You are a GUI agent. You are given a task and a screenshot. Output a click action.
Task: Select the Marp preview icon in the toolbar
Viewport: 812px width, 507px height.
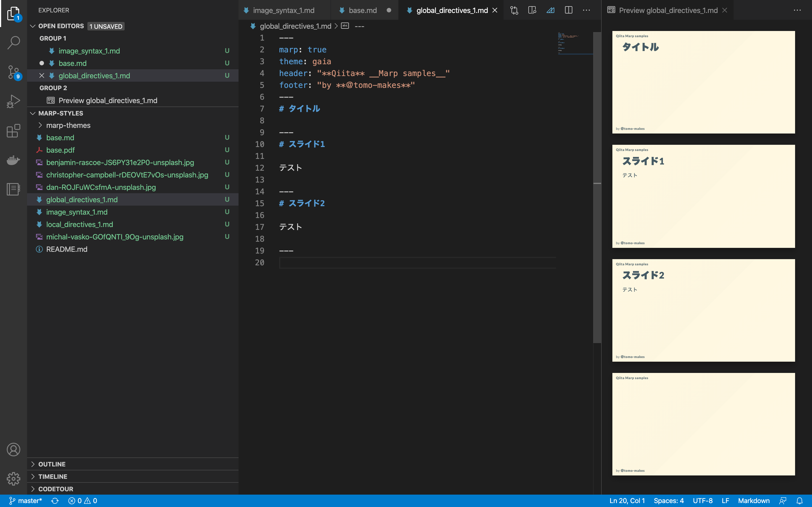coord(550,10)
